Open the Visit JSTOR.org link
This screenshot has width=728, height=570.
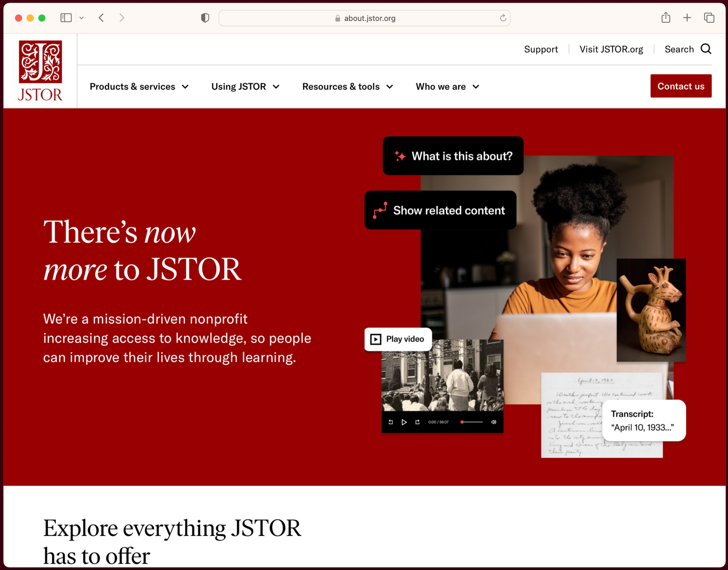611,50
